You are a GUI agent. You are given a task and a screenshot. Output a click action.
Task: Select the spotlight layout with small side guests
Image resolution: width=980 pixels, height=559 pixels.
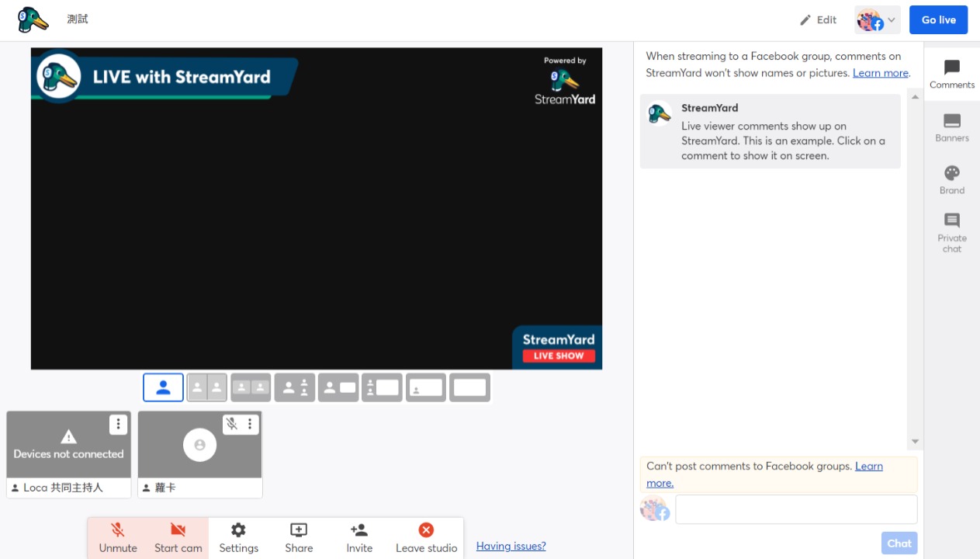pyautogui.click(x=295, y=387)
